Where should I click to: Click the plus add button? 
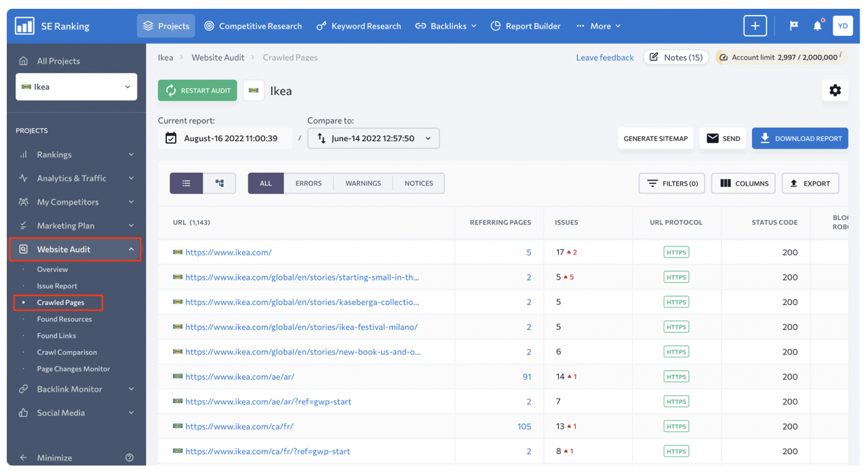[755, 26]
